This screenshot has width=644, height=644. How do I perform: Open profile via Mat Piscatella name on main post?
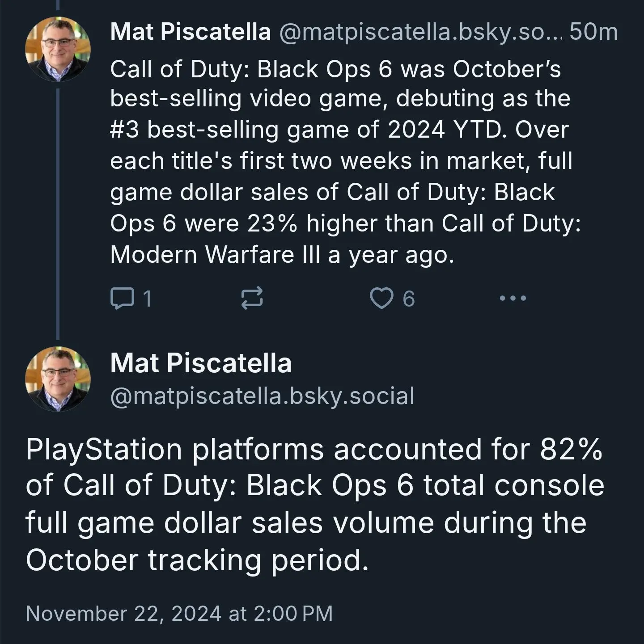201,362
